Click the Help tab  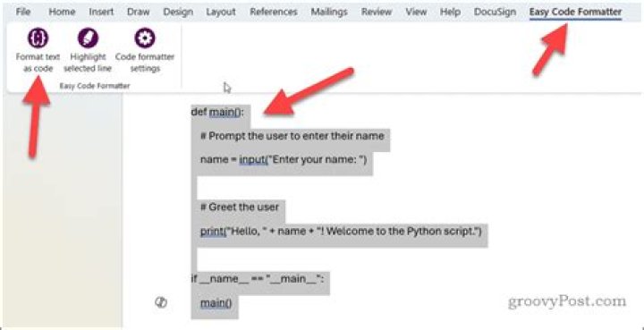(x=450, y=12)
